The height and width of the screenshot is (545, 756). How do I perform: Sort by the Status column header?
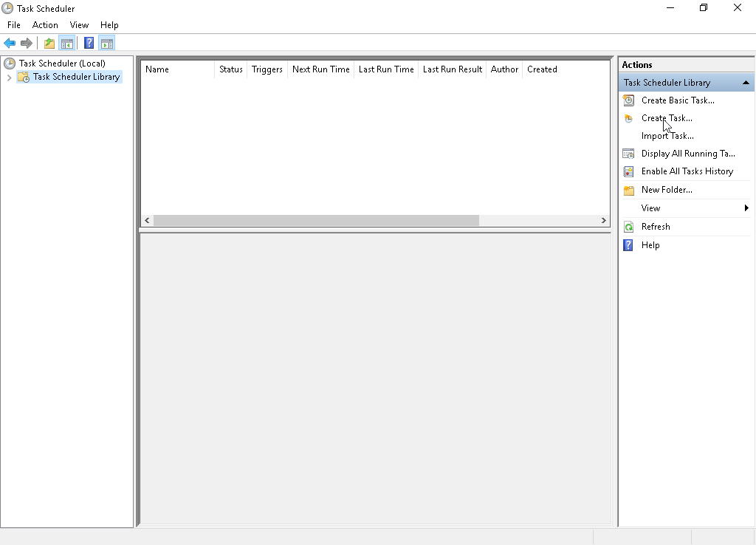tap(230, 69)
